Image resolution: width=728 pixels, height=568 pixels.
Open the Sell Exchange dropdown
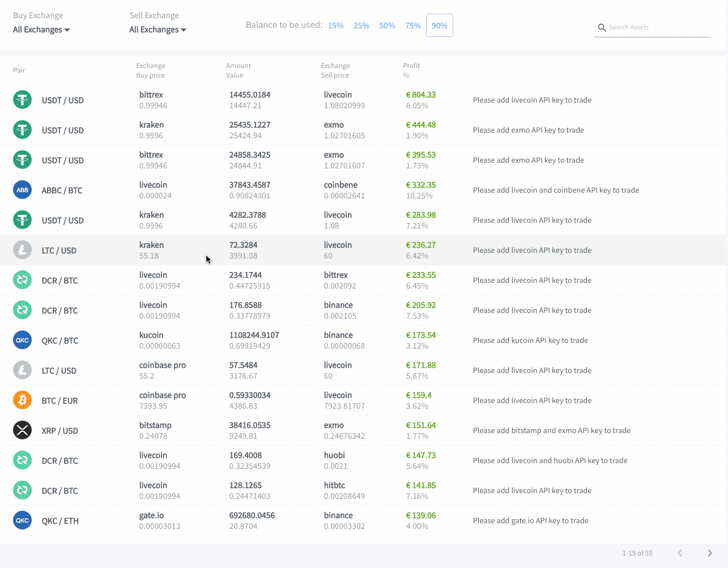157,29
